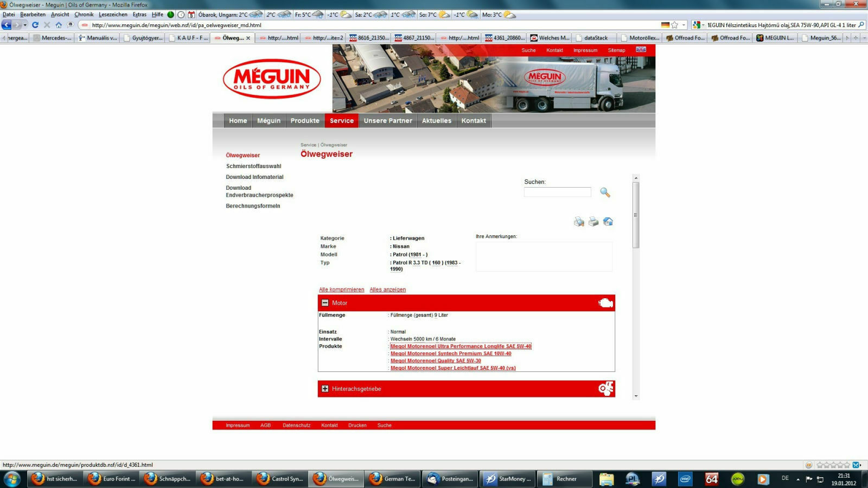The width and height of the screenshot is (868, 488).
Task: Switch to the Mercedes browser tab
Action: coord(52,38)
